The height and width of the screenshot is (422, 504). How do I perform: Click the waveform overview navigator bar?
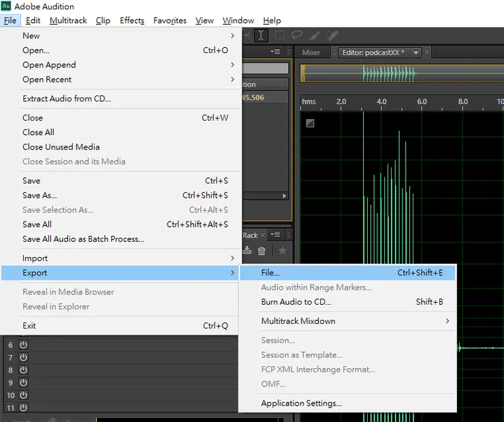(x=402, y=73)
